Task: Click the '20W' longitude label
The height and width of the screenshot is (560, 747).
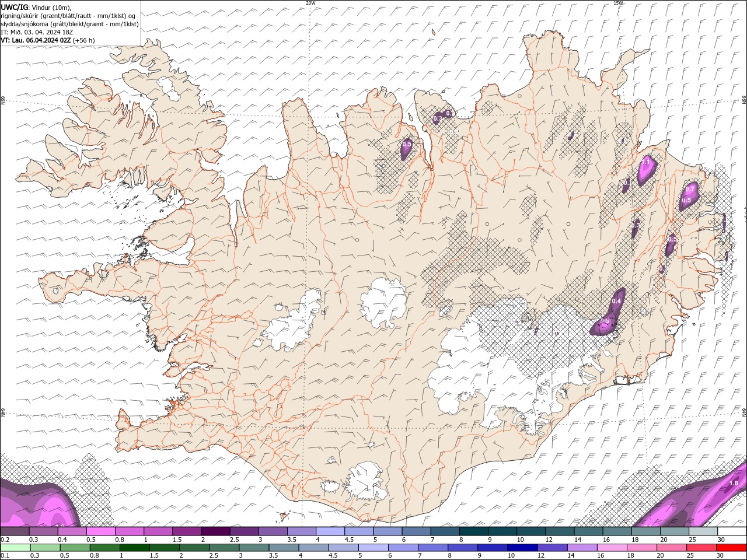Action: point(310,3)
